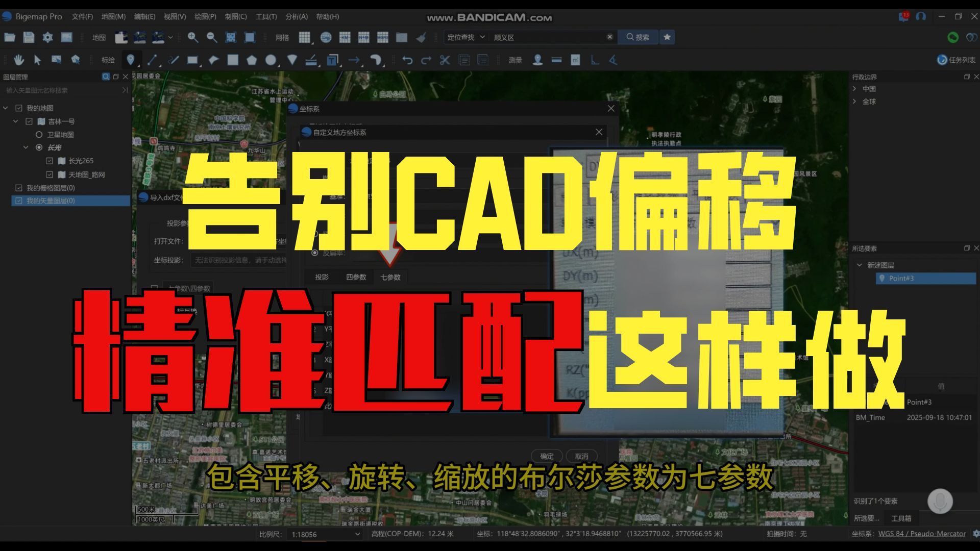Screen dimensions: 980x551
Task: Toggle 长光265 checkbox
Action: [50, 161]
